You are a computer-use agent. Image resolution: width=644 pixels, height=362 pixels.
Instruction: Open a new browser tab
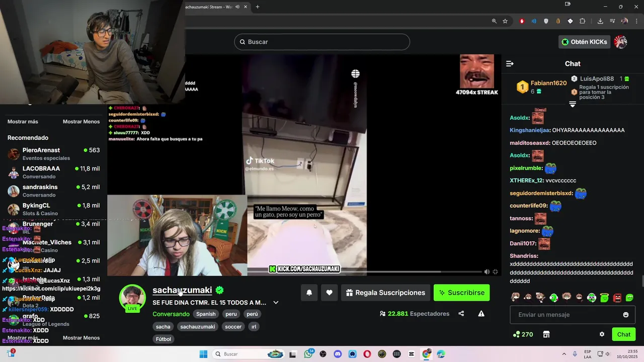click(258, 7)
